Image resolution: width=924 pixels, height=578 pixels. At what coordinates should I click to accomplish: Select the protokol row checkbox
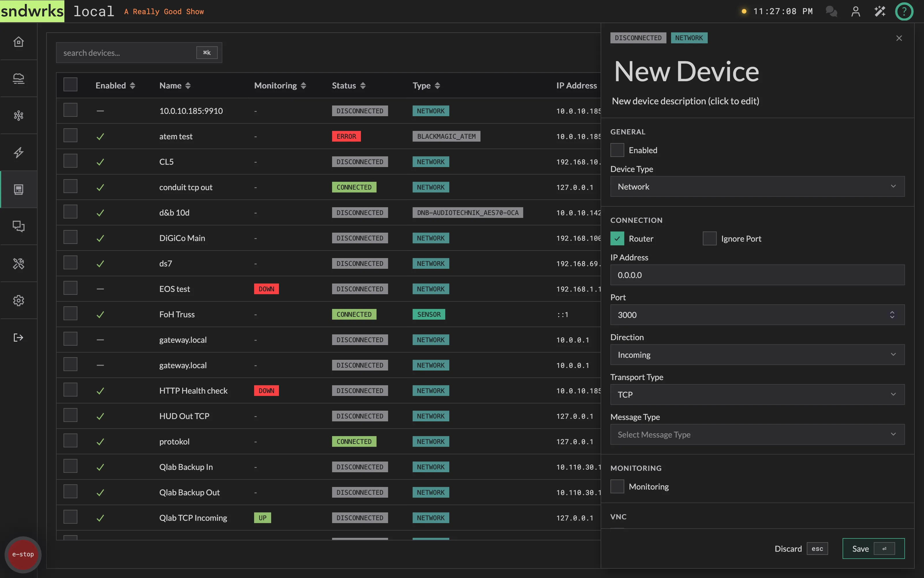[x=70, y=440]
